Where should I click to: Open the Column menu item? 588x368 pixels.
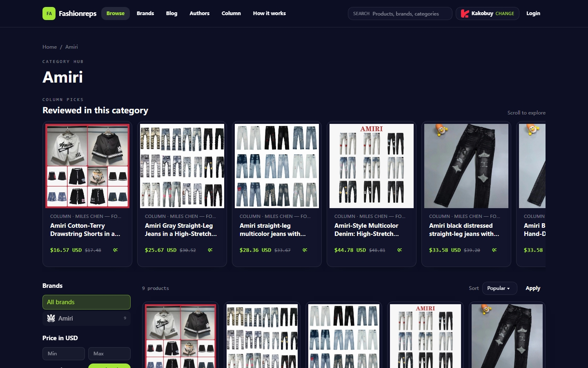click(231, 13)
